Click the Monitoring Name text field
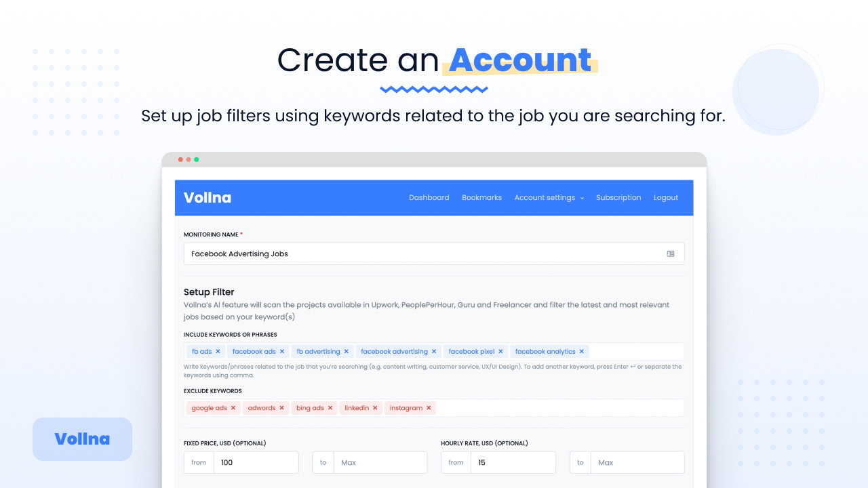868x488 pixels. point(420,254)
